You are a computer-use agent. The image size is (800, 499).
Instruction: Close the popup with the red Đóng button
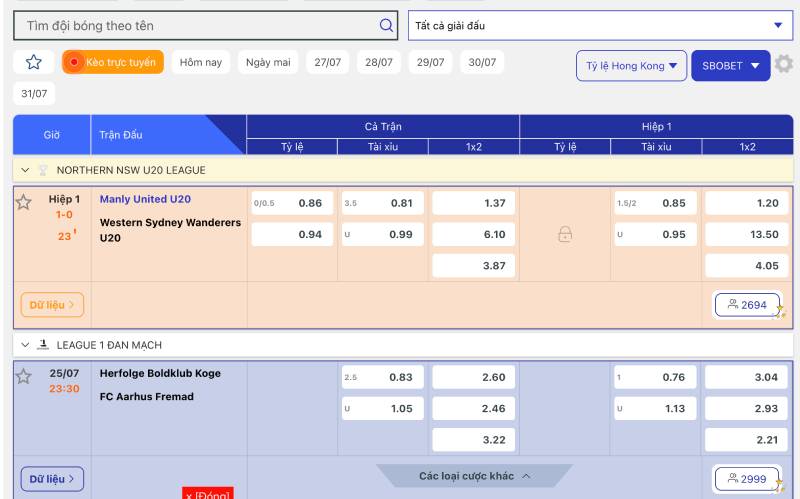pyautogui.click(x=207, y=493)
